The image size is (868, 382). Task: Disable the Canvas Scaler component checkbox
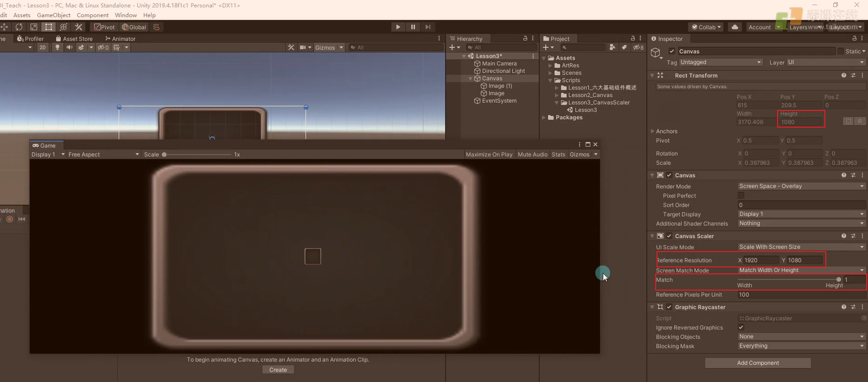(x=669, y=236)
